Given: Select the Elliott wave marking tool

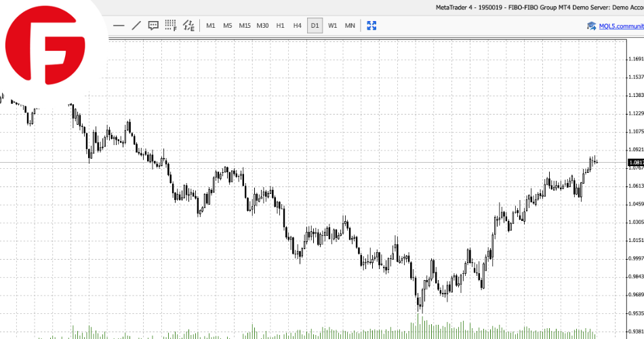Looking at the screenshot, I should 188,26.
